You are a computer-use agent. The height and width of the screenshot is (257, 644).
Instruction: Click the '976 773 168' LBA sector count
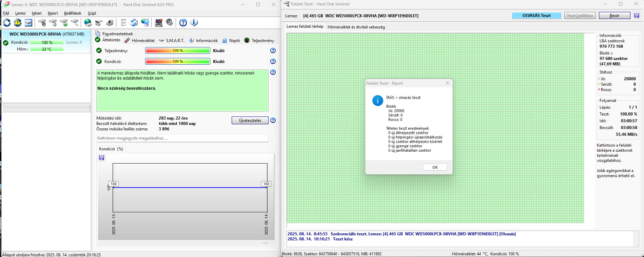611,46
